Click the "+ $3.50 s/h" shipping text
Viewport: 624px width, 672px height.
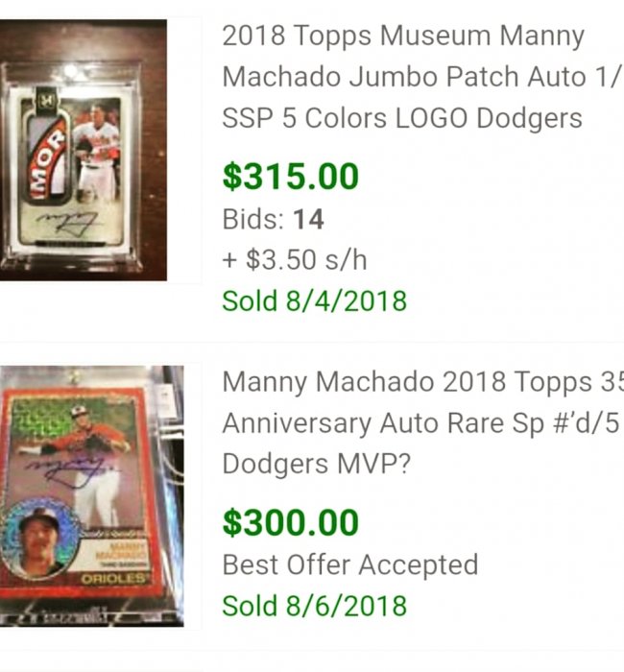point(295,259)
